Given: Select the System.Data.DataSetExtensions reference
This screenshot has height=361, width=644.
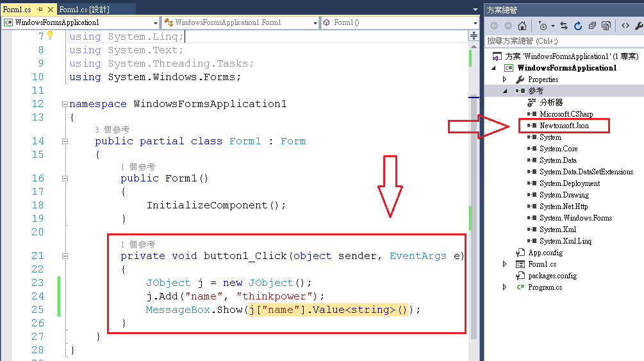Looking at the screenshot, I should pos(586,171).
